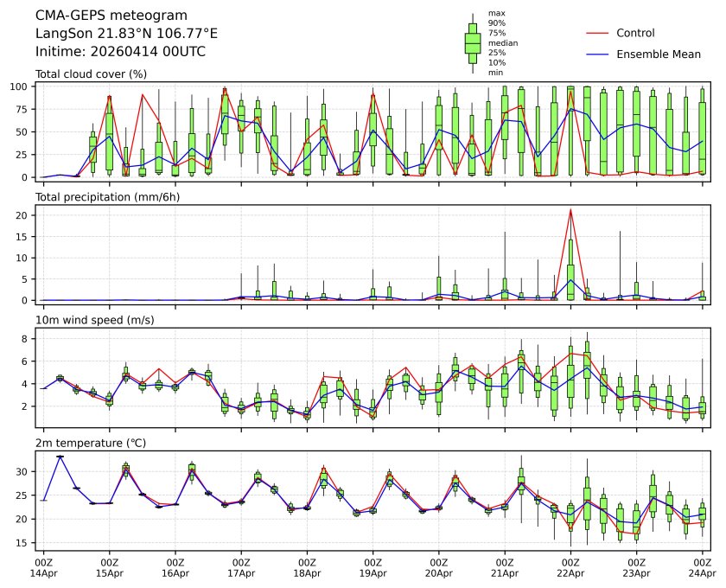Click the red Control legend line
Image resolution: width=726 pixels, height=588 pixels.
coord(598,33)
